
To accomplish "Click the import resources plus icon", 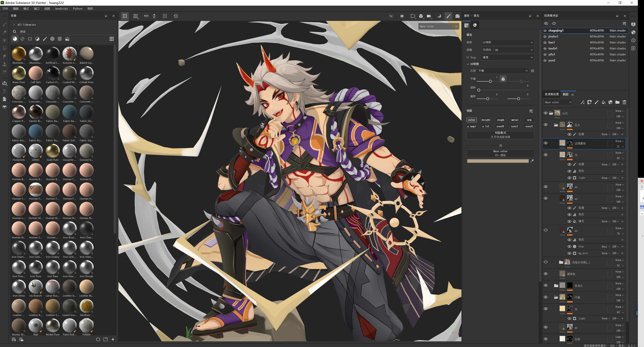I will point(113,339).
